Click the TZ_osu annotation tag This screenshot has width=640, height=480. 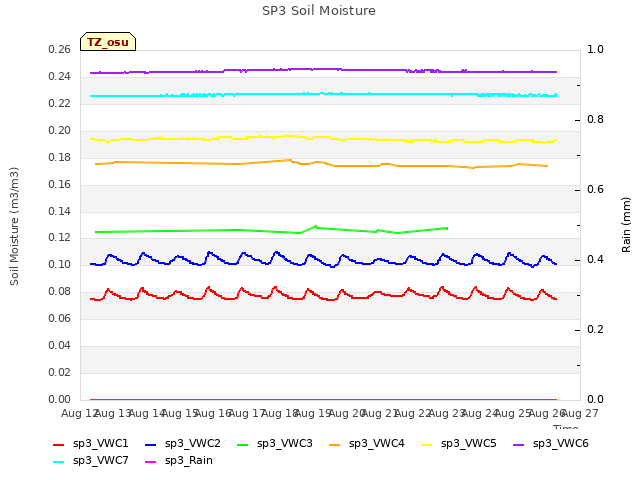tap(108, 42)
